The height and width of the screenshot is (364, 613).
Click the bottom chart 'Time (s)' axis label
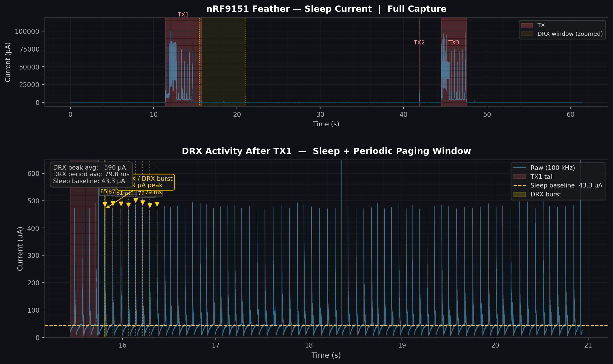[x=326, y=355]
